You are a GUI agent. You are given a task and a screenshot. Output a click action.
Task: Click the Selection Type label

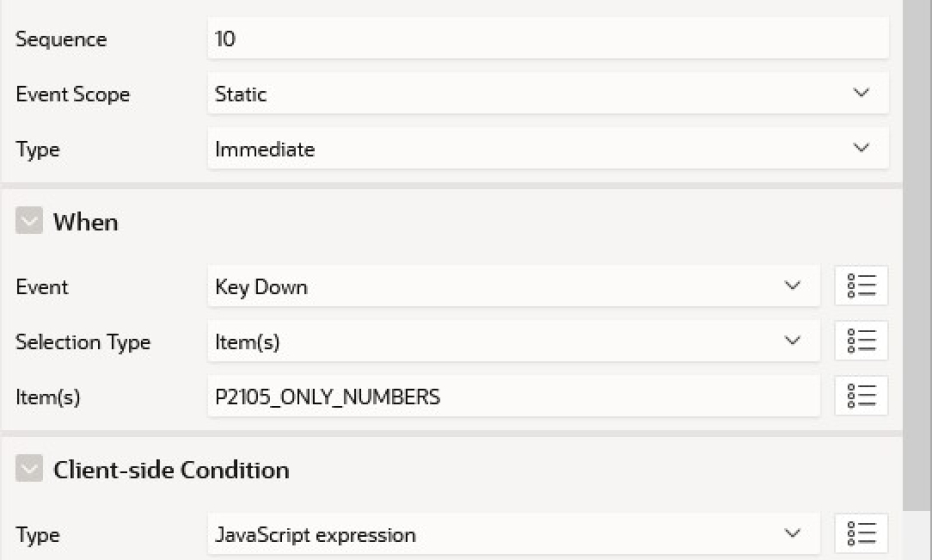point(83,342)
